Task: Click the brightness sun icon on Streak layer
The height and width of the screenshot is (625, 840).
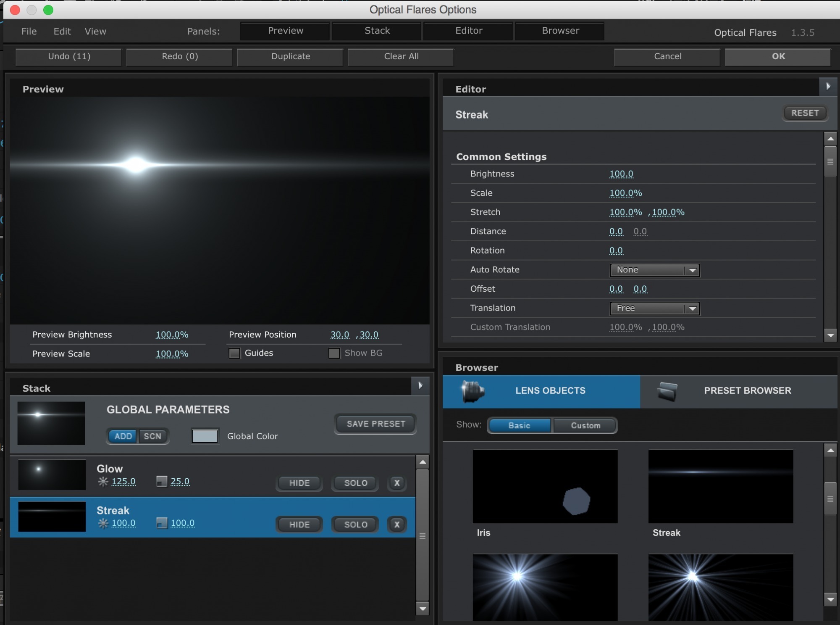Action: 103,523
